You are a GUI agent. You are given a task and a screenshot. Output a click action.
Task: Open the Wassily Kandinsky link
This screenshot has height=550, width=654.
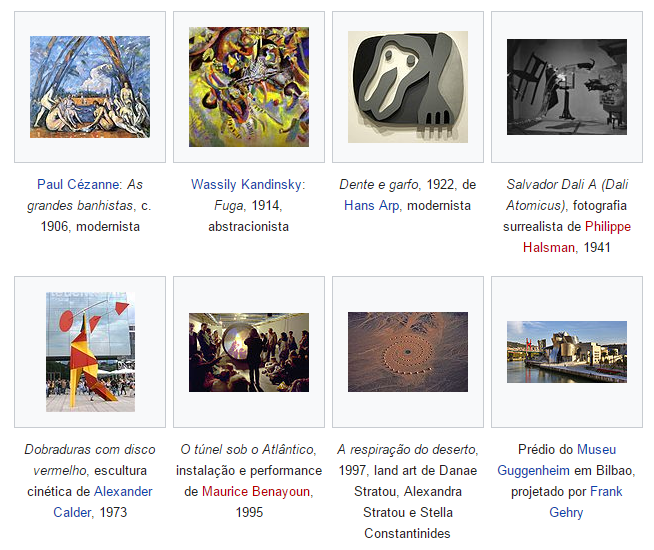247,184
